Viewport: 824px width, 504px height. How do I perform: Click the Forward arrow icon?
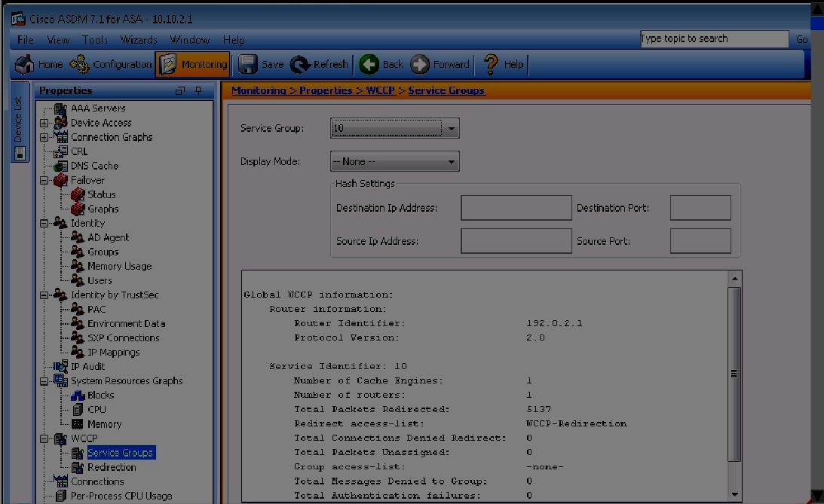(419, 64)
